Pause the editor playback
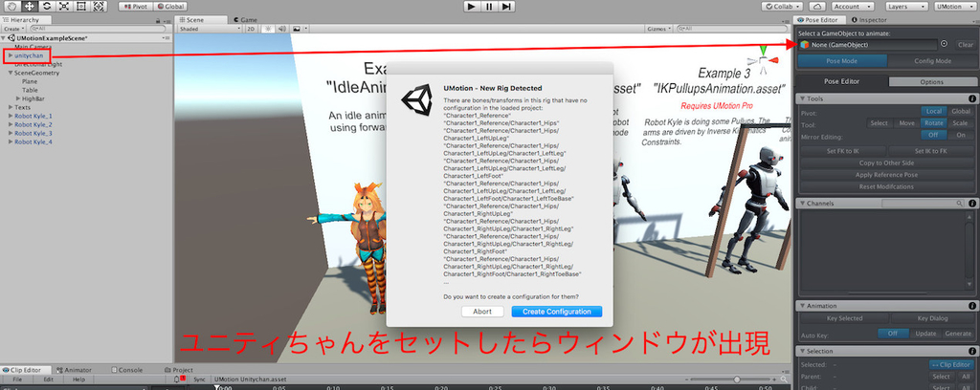 point(489,7)
